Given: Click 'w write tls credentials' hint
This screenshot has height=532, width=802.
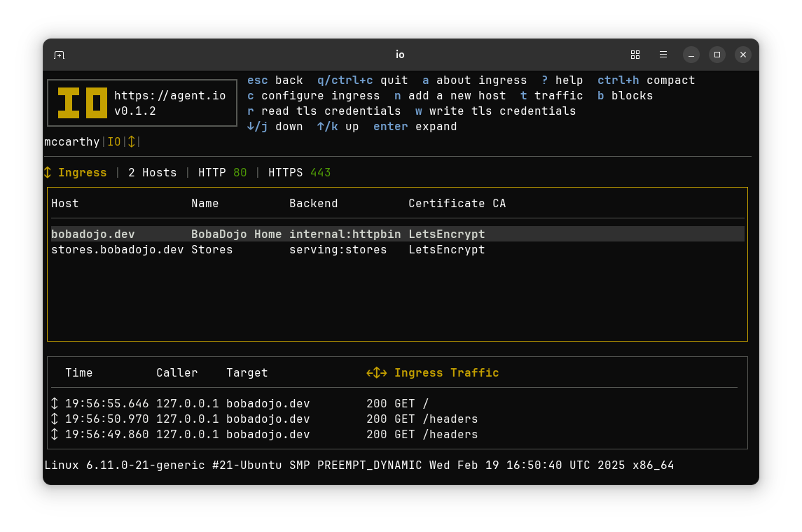Looking at the screenshot, I should (496, 111).
